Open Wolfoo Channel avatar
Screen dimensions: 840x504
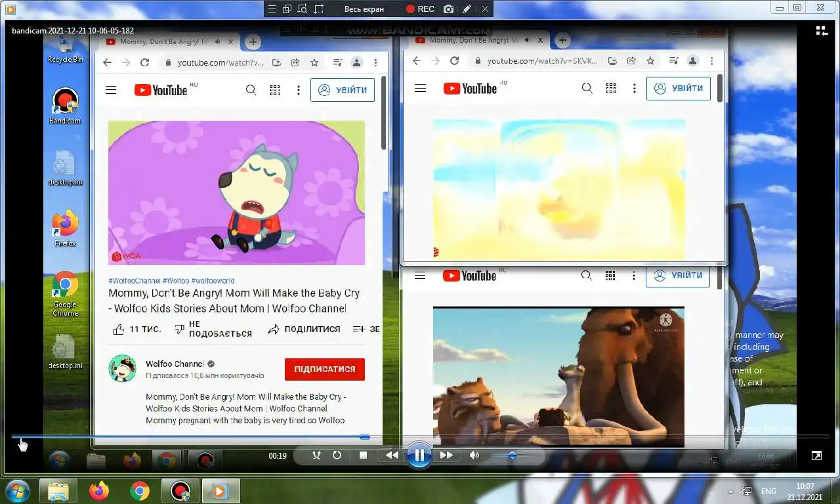point(122,368)
